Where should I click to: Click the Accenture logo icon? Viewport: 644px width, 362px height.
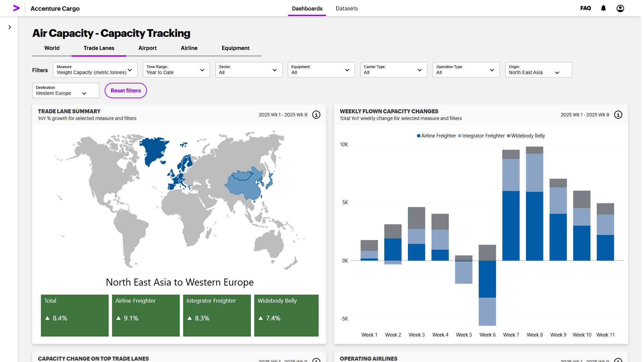pos(16,8)
